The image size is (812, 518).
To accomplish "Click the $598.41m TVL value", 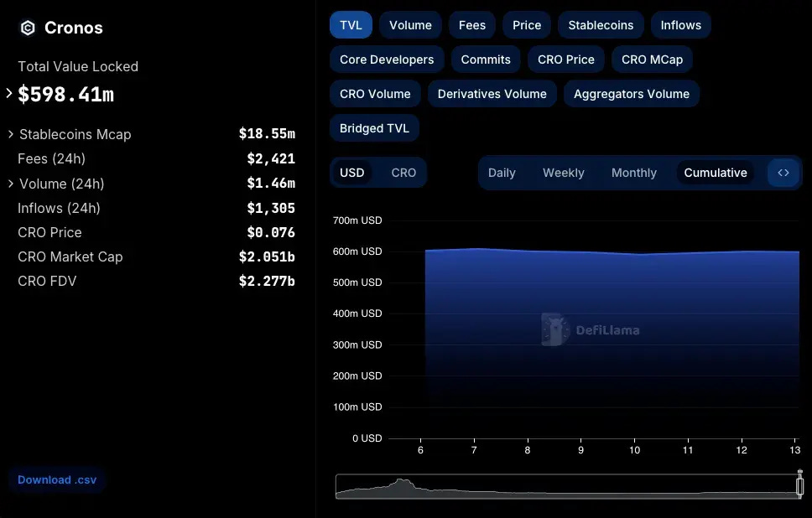I will click(65, 94).
